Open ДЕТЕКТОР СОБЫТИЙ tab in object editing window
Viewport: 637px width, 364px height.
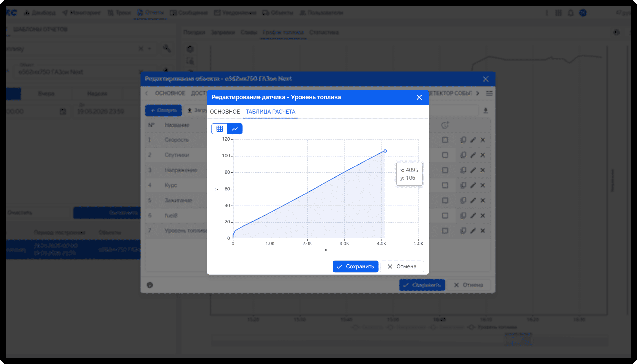pos(450,93)
